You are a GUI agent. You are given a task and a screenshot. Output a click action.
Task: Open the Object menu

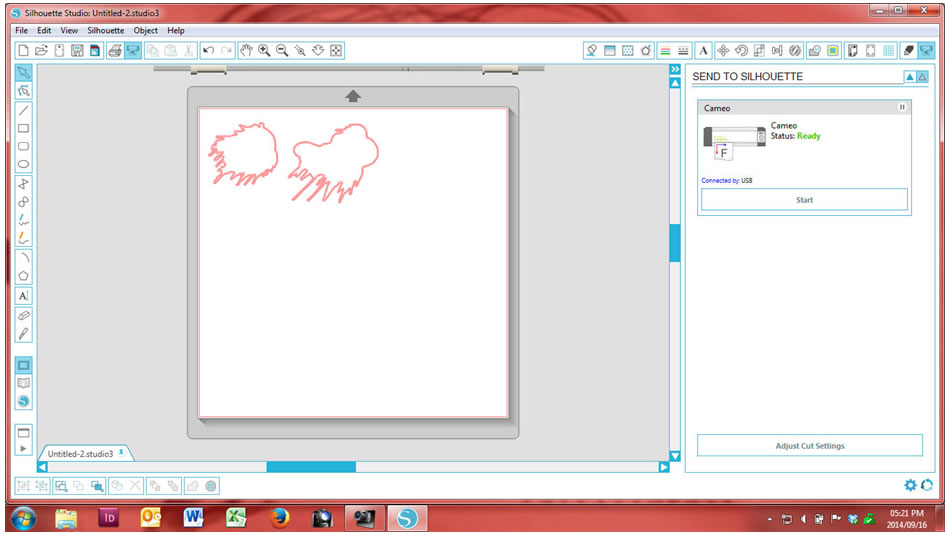(145, 30)
